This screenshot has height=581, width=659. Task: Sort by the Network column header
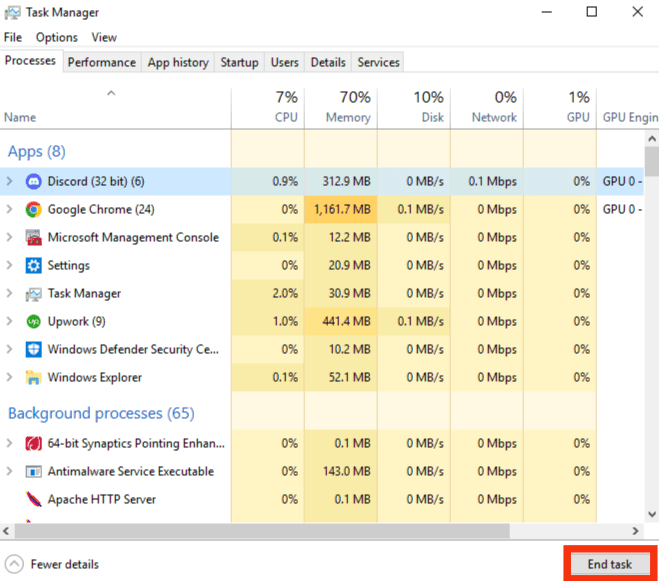coord(487,108)
